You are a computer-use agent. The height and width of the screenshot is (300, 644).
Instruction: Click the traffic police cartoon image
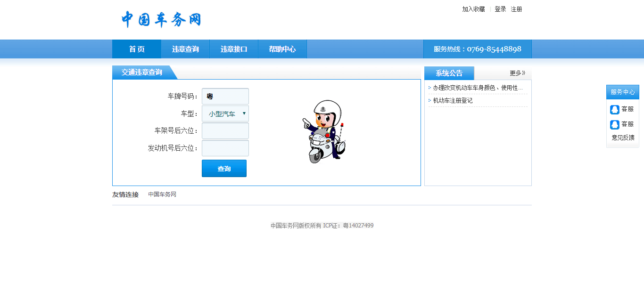coord(325,132)
